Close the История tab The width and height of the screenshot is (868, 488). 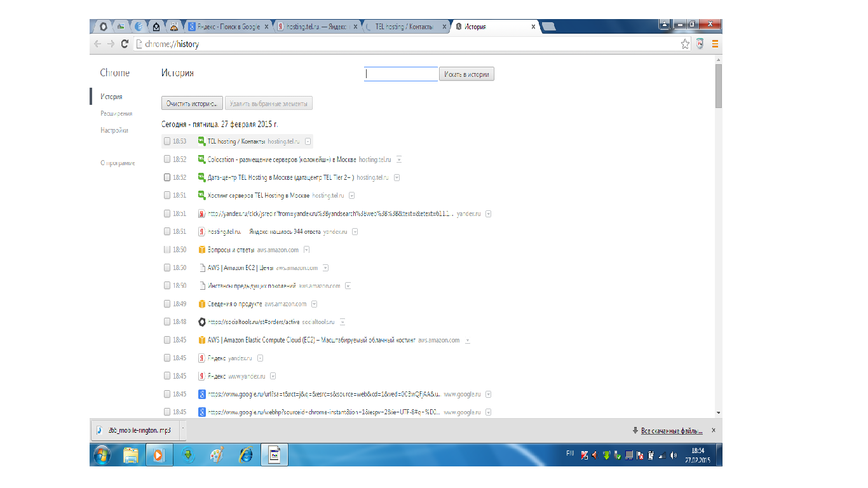(x=533, y=27)
